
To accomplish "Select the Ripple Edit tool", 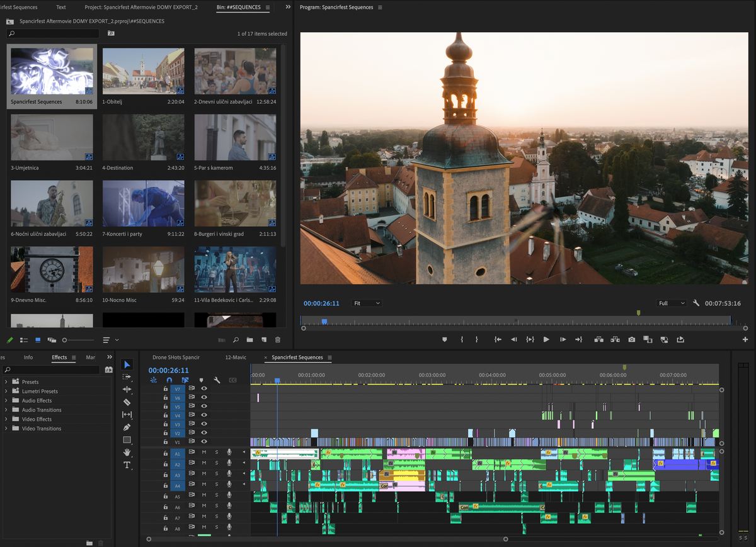I will (x=127, y=390).
